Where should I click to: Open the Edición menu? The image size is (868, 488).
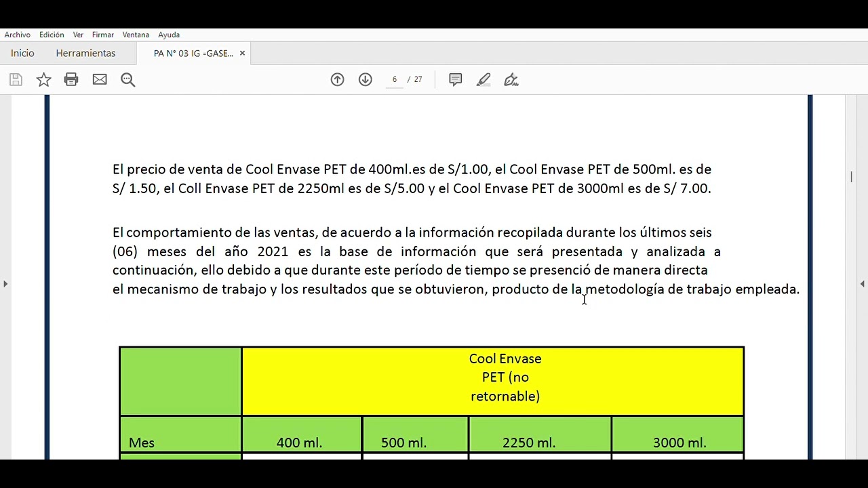[x=52, y=35]
